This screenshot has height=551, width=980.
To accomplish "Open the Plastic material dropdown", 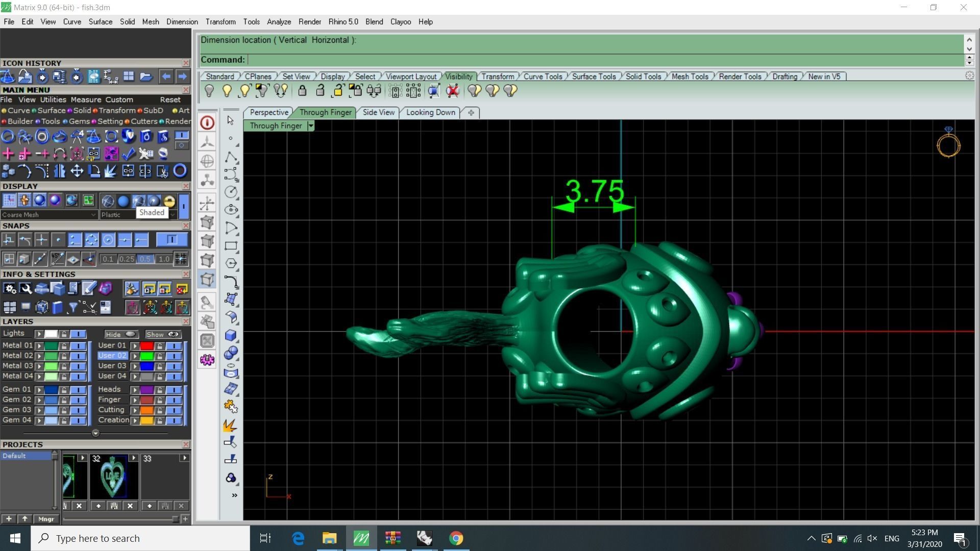I will (x=173, y=215).
